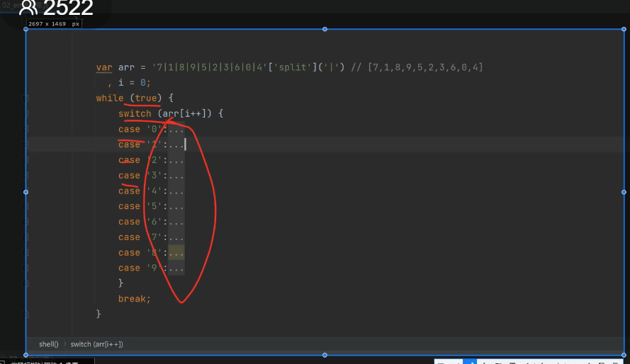Expand folded code after case '9'
The image size is (630, 364).
[176, 268]
